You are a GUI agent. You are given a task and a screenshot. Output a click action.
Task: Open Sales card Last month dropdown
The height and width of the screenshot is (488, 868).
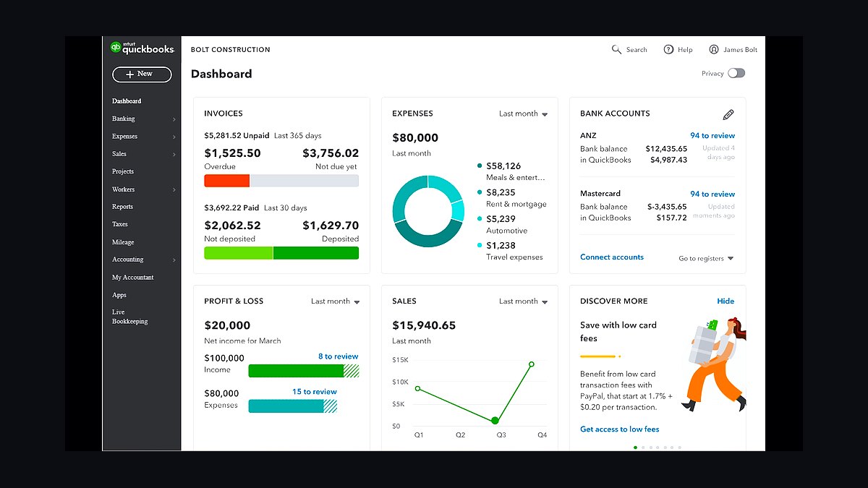coord(524,301)
